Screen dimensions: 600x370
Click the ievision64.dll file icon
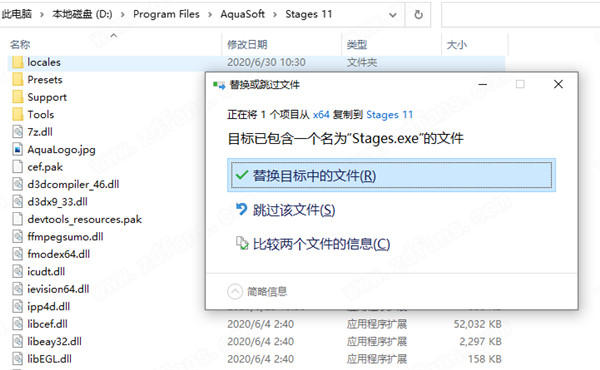17,289
